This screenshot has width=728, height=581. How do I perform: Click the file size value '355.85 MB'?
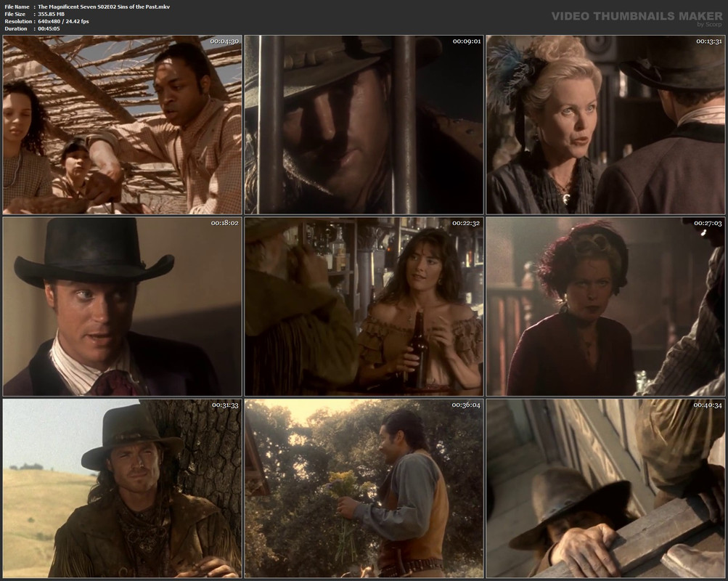51,14
